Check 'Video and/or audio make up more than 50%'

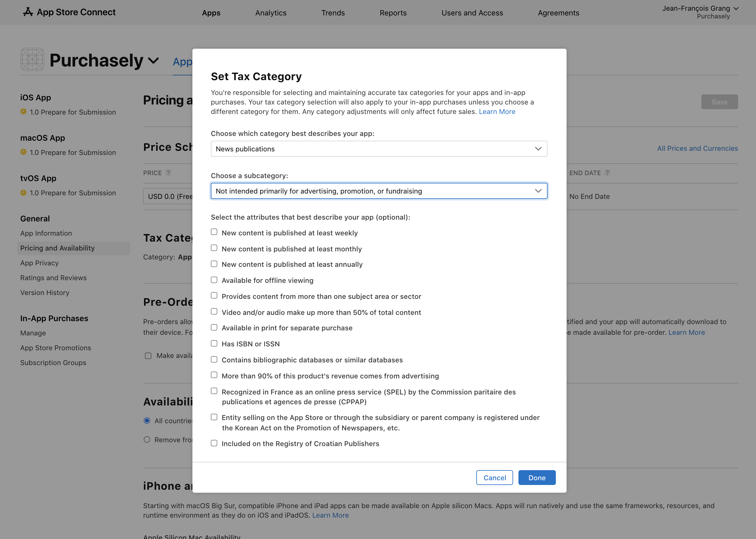[214, 311]
